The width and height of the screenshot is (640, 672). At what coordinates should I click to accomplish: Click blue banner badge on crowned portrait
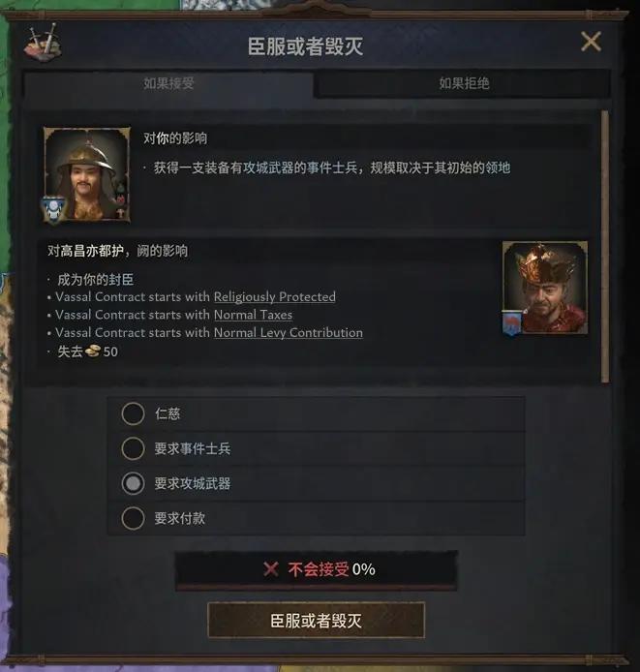coord(512,321)
